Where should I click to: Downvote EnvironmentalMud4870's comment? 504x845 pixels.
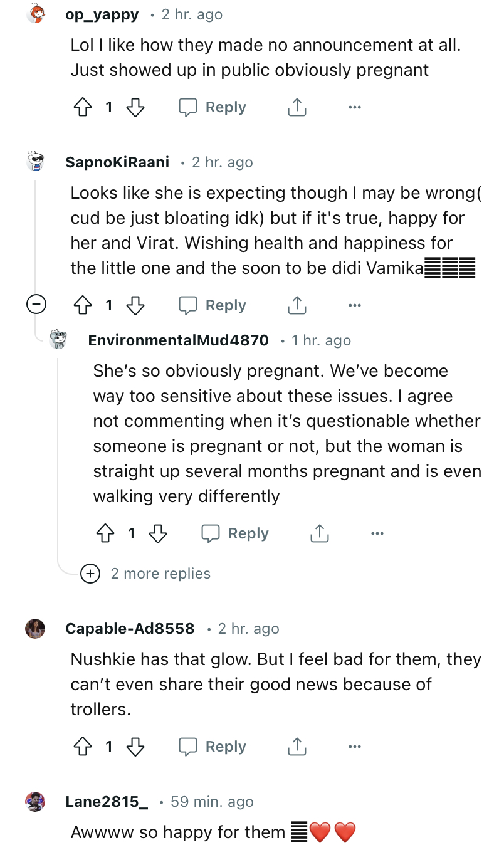click(157, 534)
